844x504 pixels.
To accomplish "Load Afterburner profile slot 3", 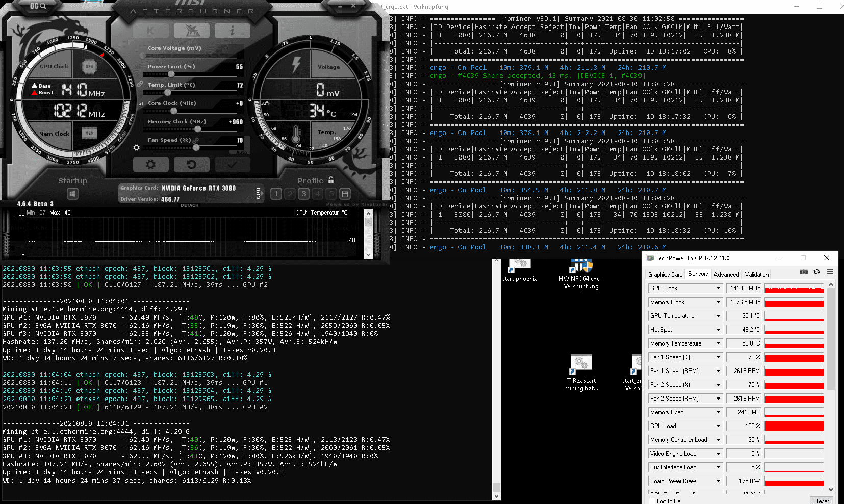I will click(x=304, y=194).
